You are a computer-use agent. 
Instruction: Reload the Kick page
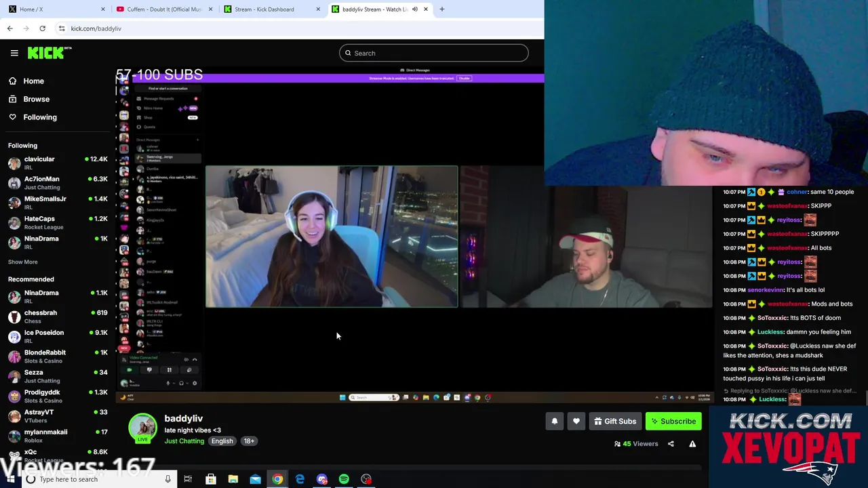coord(42,28)
